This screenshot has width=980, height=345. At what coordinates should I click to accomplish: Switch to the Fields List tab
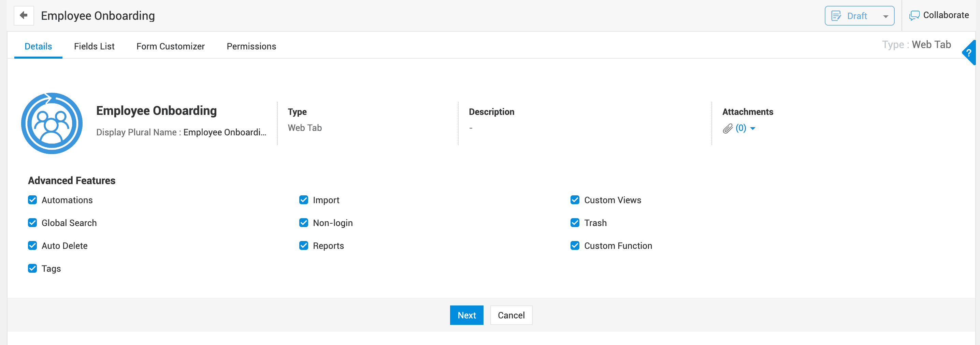coord(94,46)
